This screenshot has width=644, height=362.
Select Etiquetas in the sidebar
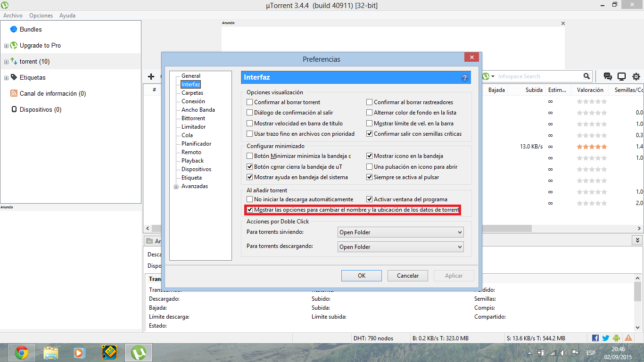33,78
